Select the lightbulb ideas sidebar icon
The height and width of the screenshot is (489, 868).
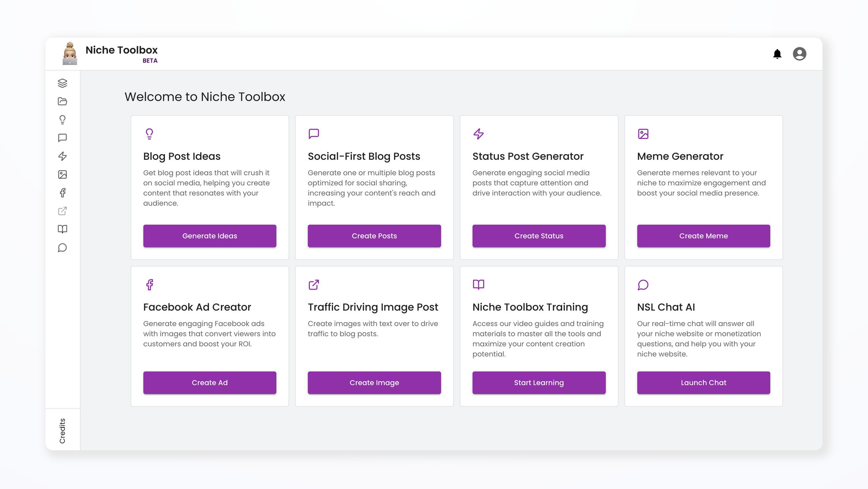[63, 120]
